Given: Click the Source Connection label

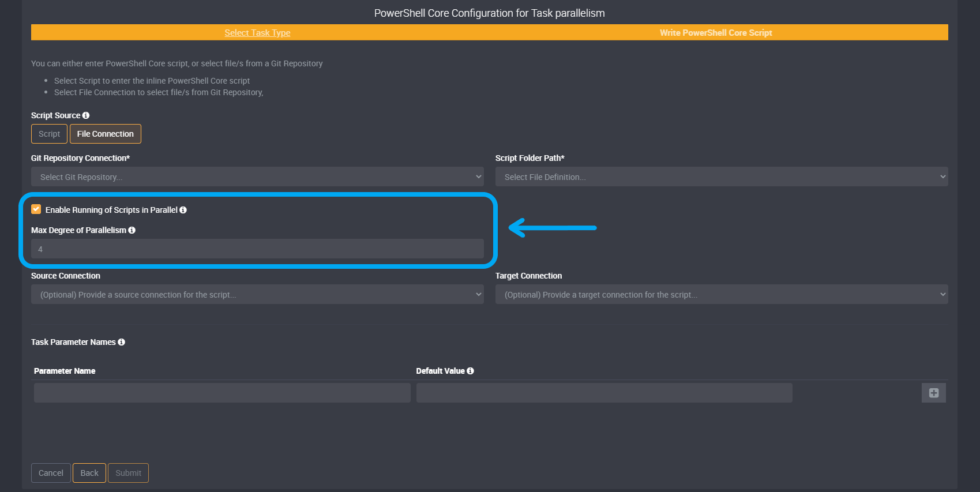Looking at the screenshot, I should coord(66,276).
